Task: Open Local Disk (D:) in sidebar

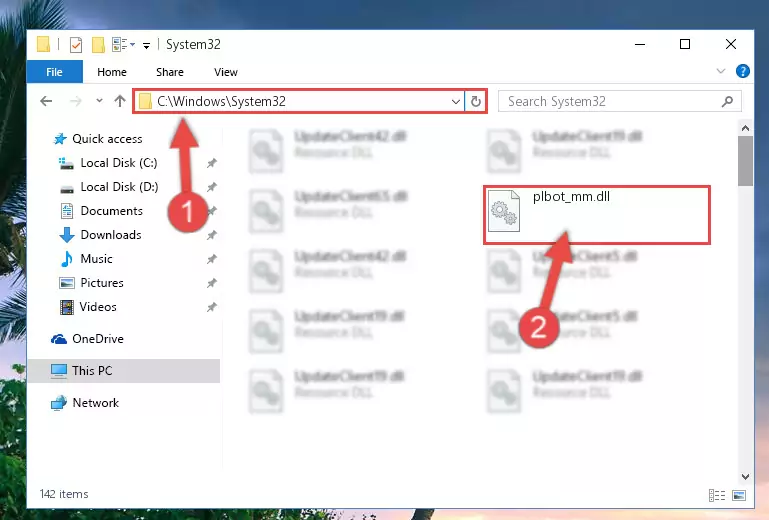Action: pos(119,187)
